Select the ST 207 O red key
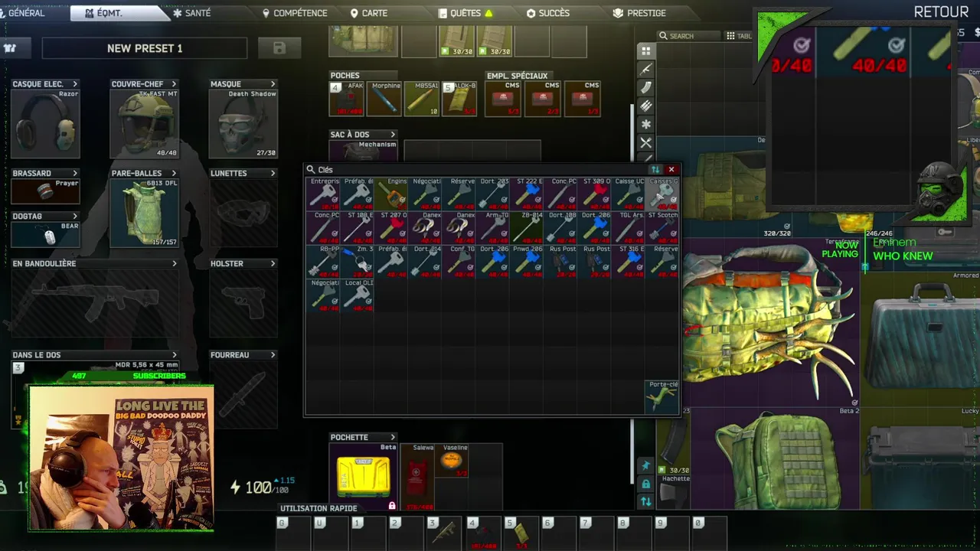 391,227
